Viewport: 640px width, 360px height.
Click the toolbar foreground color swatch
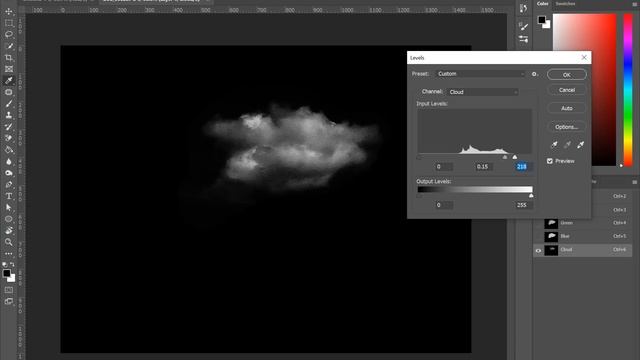pyautogui.click(x=7, y=274)
